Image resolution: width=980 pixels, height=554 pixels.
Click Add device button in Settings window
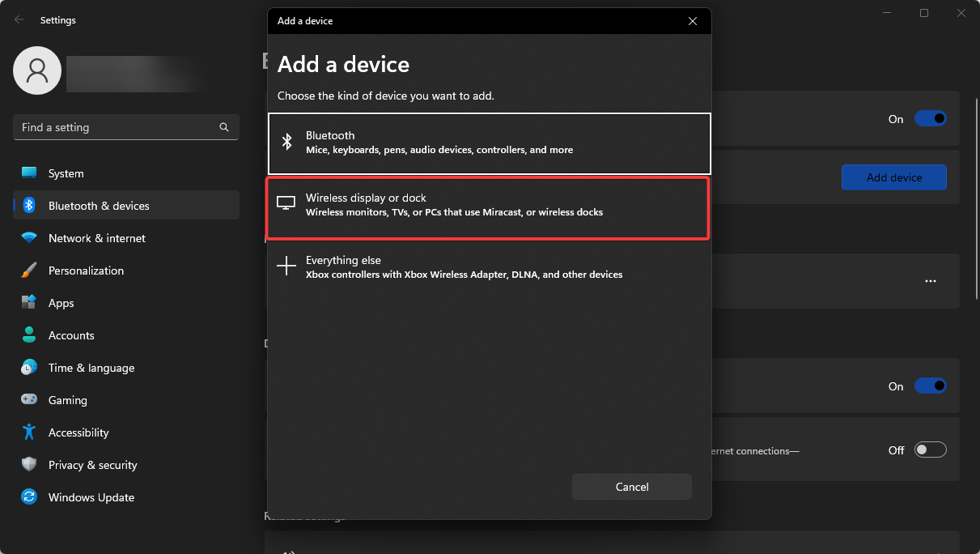click(894, 177)
